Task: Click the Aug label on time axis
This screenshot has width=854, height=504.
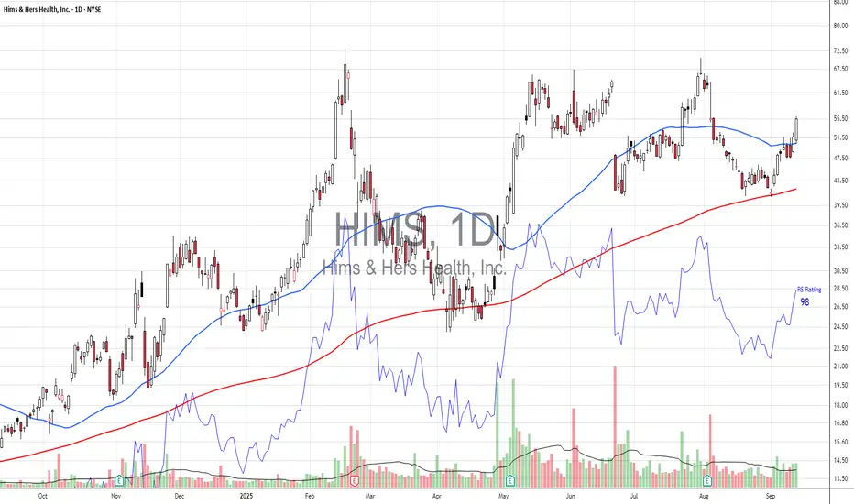Action: [704, 496]
